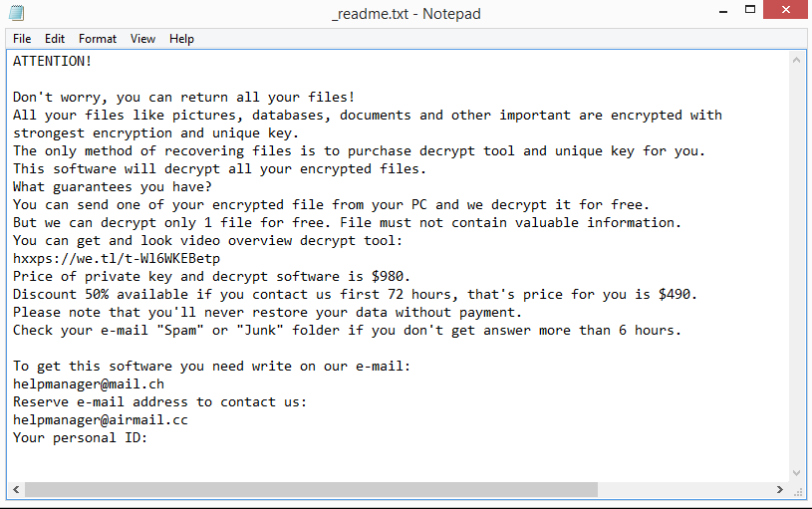Click the window resize grip corner
The height and width of the screenshot is (509, 812).
click(x=798, y=491)
